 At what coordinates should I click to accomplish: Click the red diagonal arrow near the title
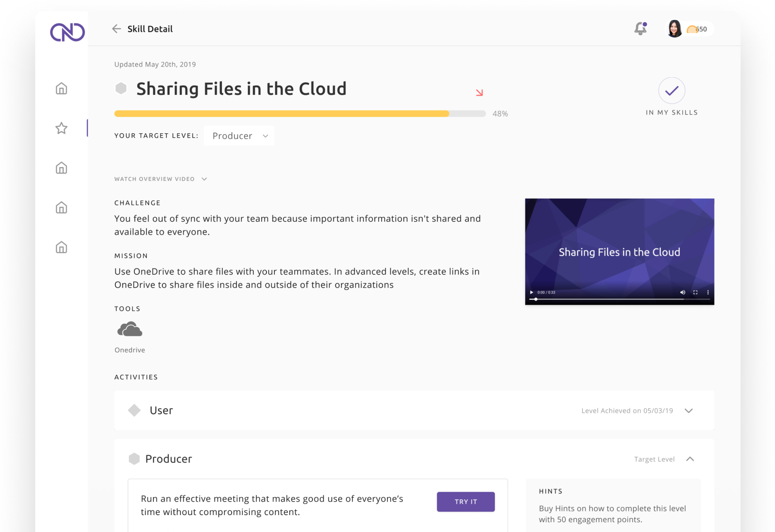pyautogui.click(x=479, y=92)
